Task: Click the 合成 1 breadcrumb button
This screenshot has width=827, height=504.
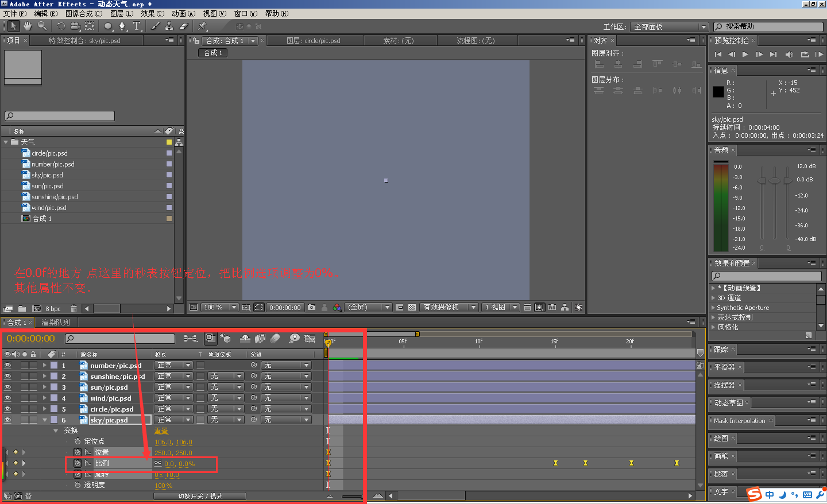Action: [213, 53]
